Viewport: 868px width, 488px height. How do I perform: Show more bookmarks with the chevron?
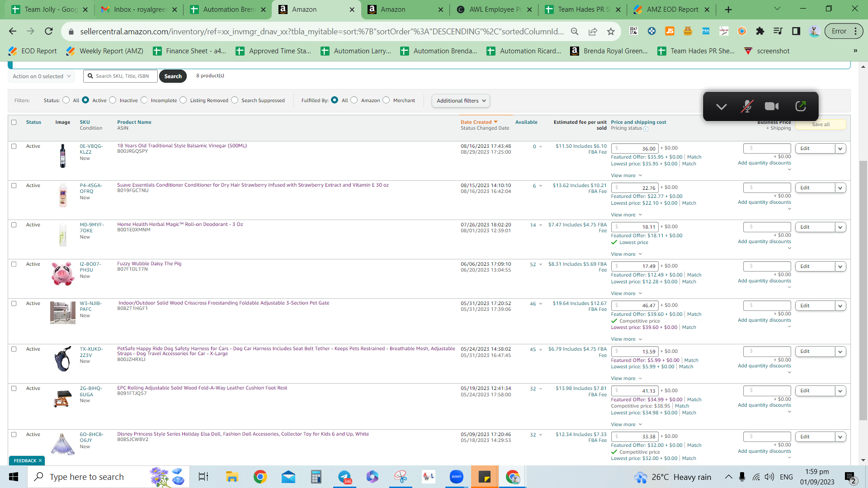click(855, 51)
